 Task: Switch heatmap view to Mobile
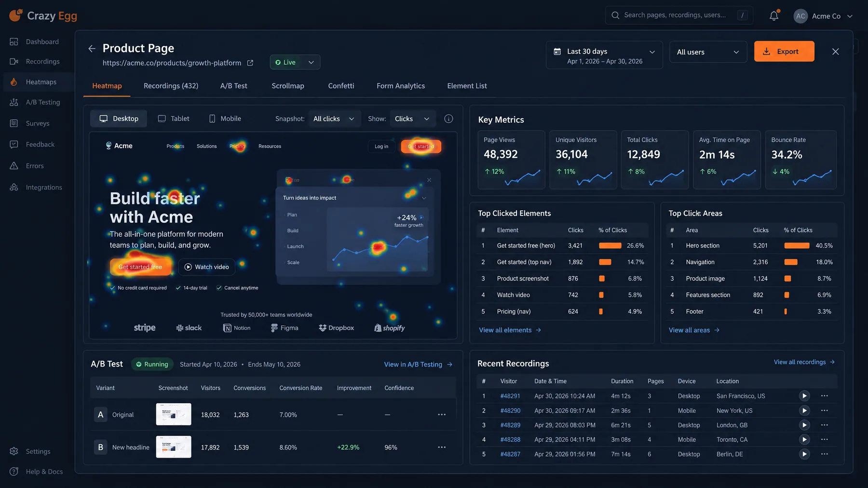[225, 119]
